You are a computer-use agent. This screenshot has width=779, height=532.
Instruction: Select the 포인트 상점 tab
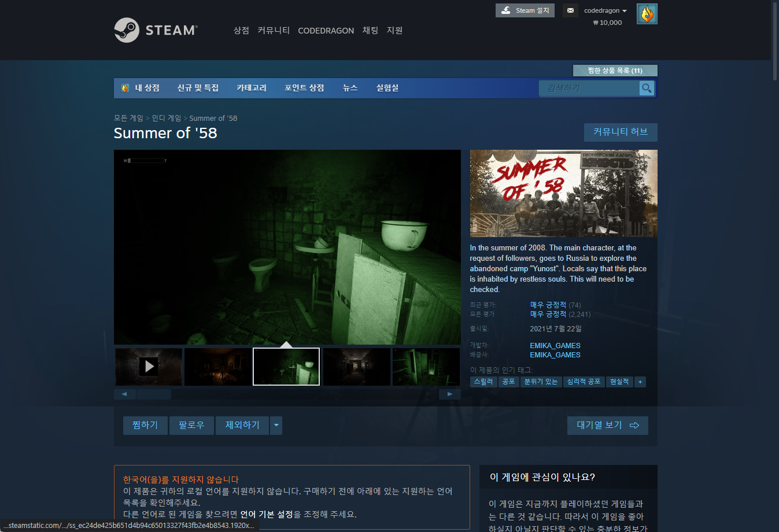304,88
